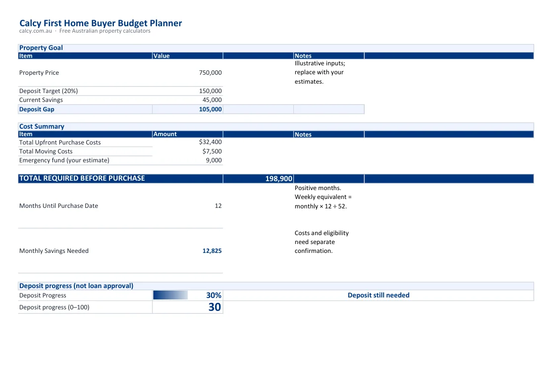Click the Deposit Gap label
The image size is (555, 392).
37,109
